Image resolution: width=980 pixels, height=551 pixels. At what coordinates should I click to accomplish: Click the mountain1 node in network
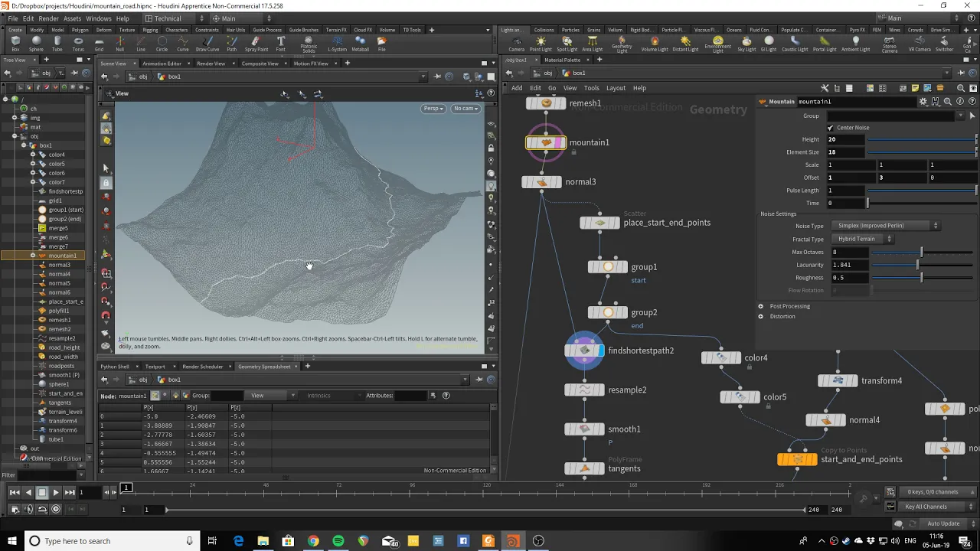tap(546, 142)
